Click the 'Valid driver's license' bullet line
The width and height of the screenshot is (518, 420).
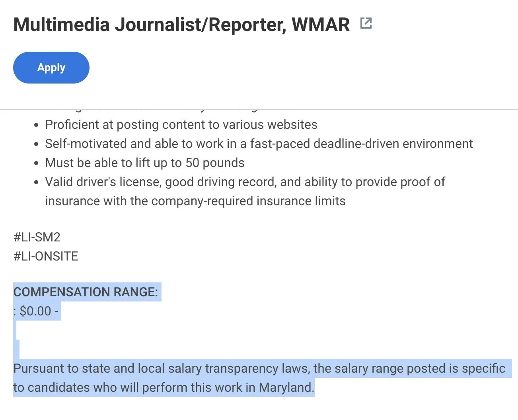coord(245,182)
